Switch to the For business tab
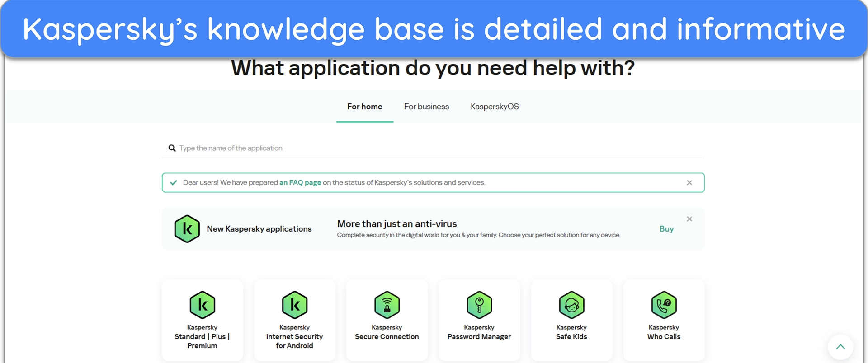The image size is (868, 363). 426,107
